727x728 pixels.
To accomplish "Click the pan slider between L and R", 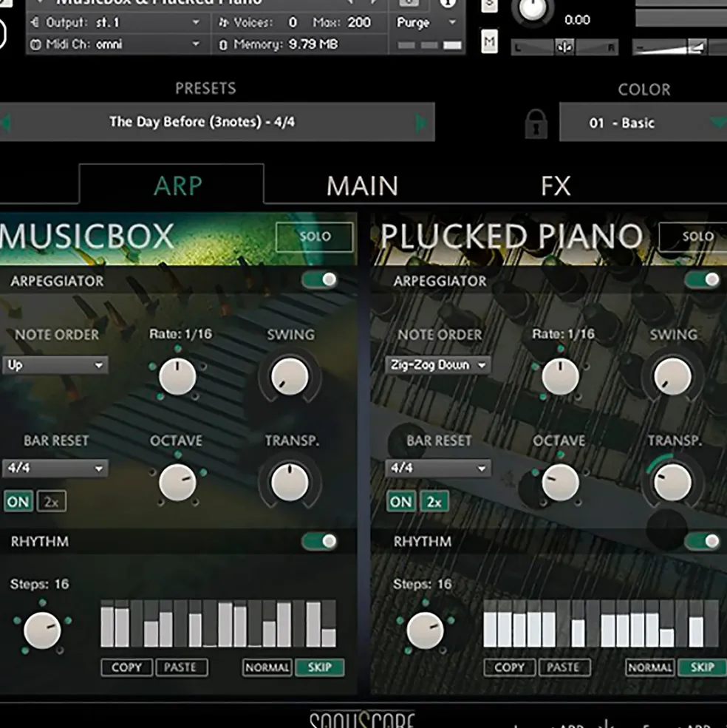I will tap(564, 47).
